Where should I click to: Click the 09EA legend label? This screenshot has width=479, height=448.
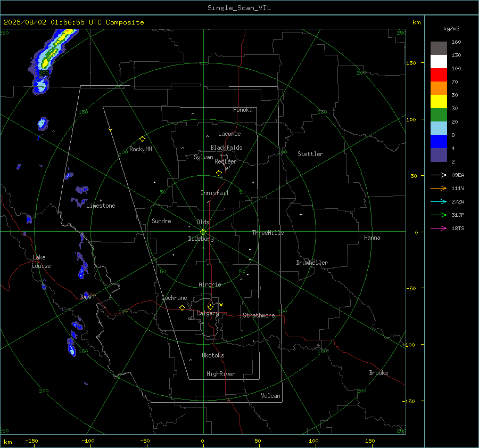tap(458, 175)
